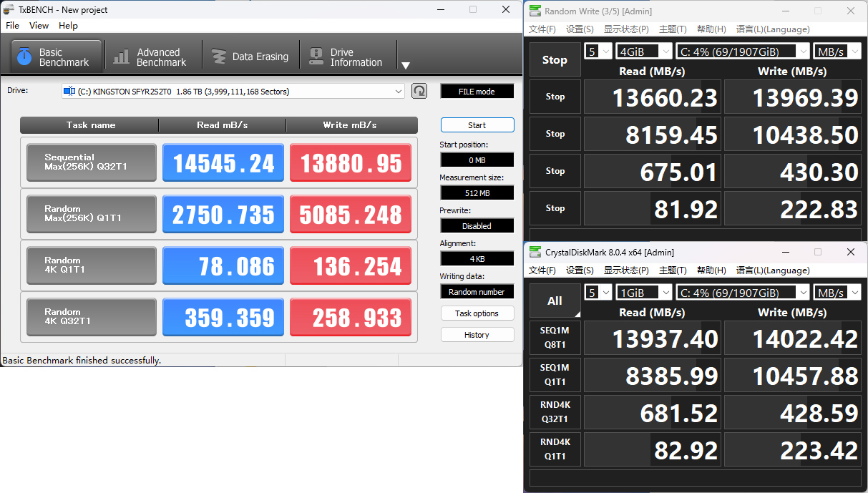Open MB/s unit dropdown in Random Write window
Image resolution: width=868 pixels, height=493 pixels.
(837, 51)
